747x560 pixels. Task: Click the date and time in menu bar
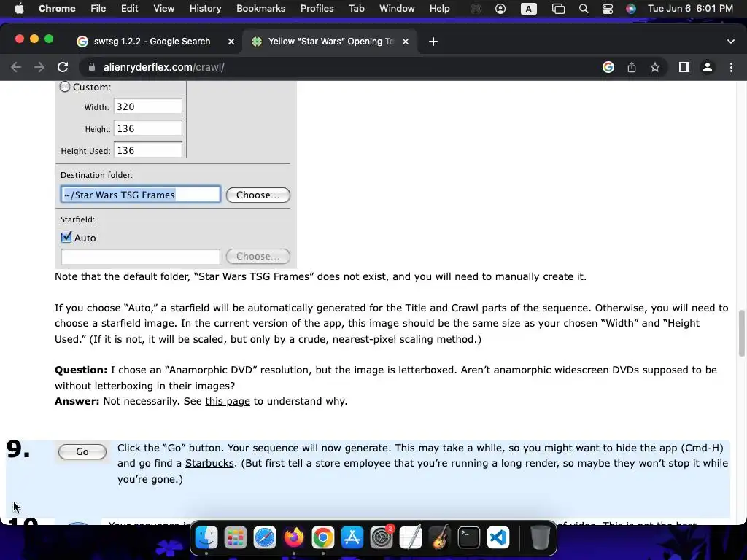(690, 9)
